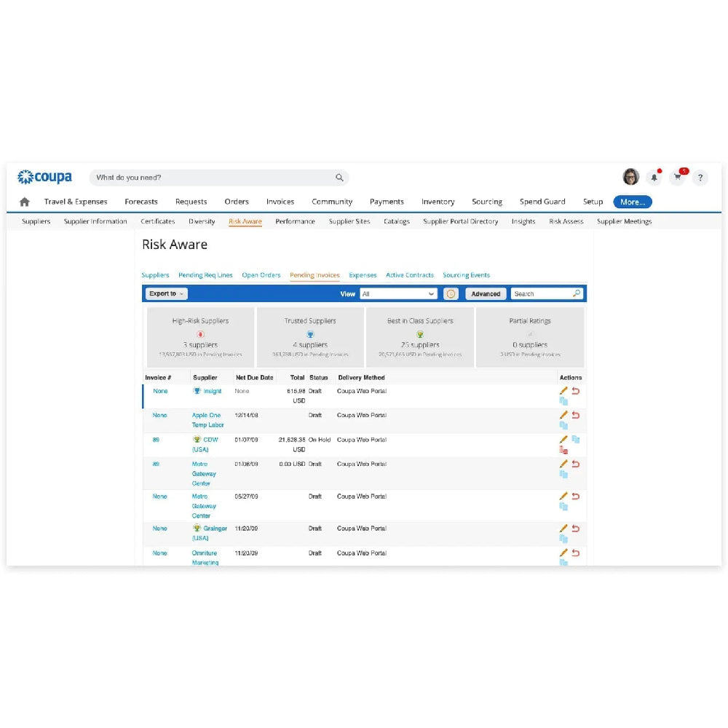The image size is (728, 728).
Task: Click the magnifier in the table search box
Action: [x=576, y=293]
